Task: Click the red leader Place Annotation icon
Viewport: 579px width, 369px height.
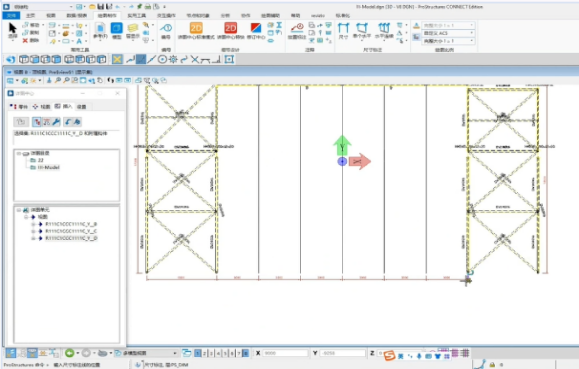Action: pos(297,28)
